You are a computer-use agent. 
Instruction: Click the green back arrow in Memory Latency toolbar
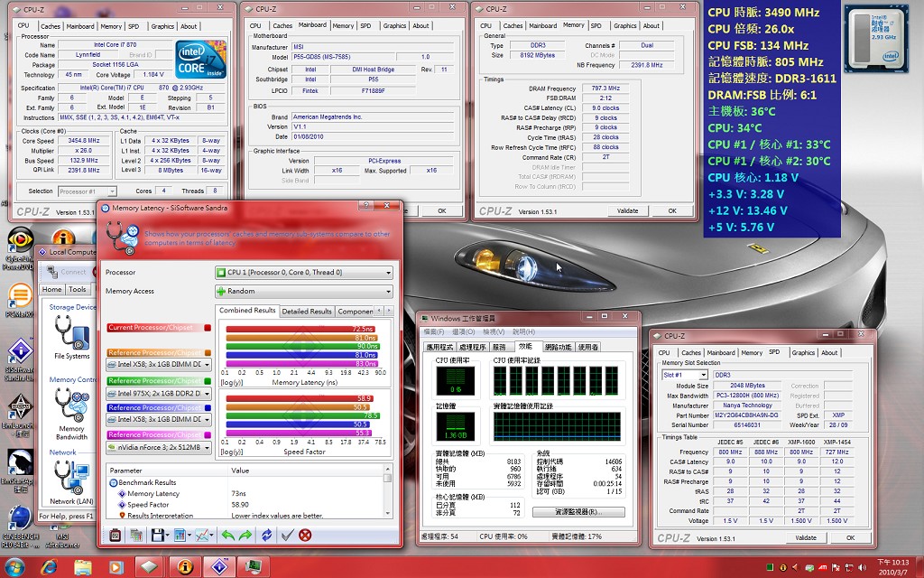[227, 535]
